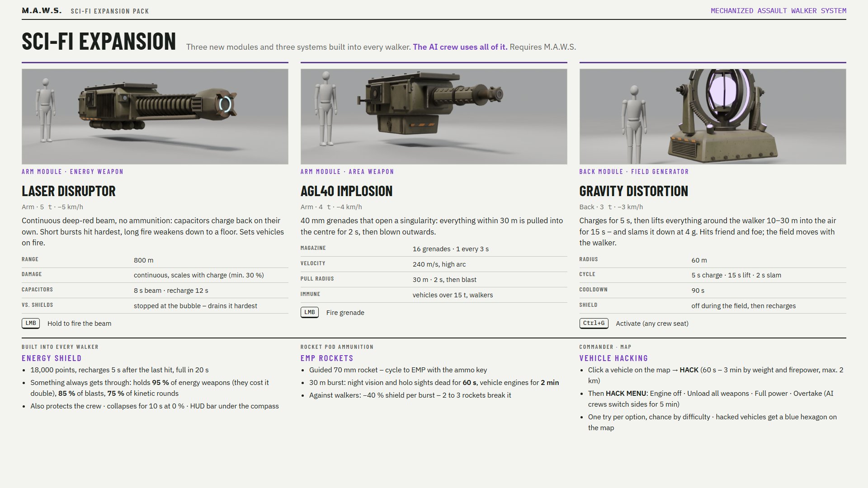Click bullet 'One try per option, chance by difficulty'
Screen dimensions: 868x488
[712, 422]
